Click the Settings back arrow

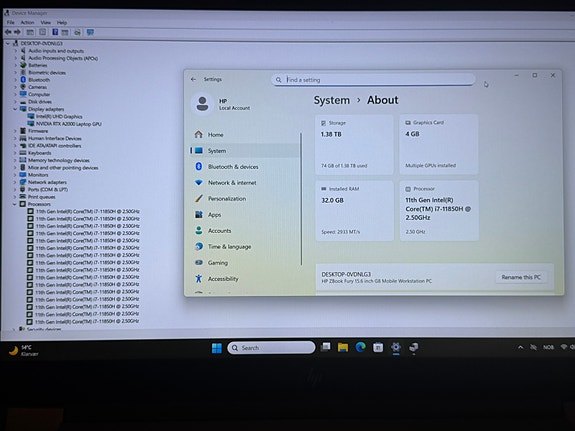click(193, 79)
